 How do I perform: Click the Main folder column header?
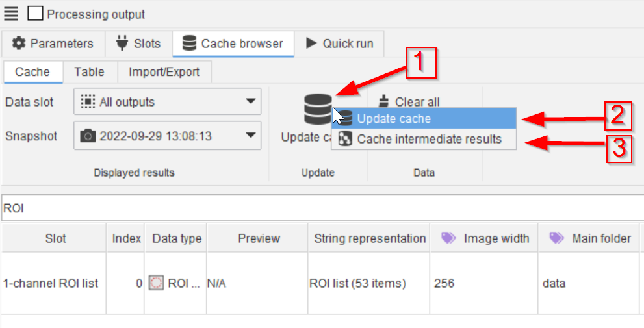click(589, 238)
